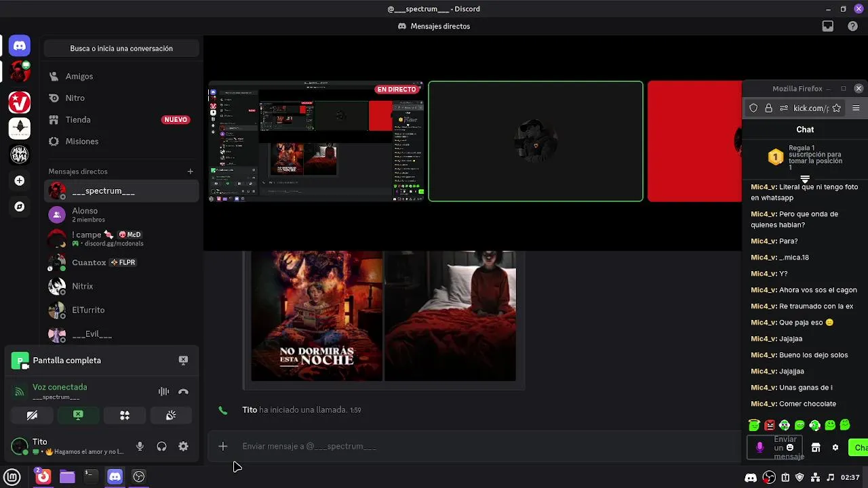Add attachment with plus button
Viewport: 868px width, 488px height.
click(x=223, y=446)
